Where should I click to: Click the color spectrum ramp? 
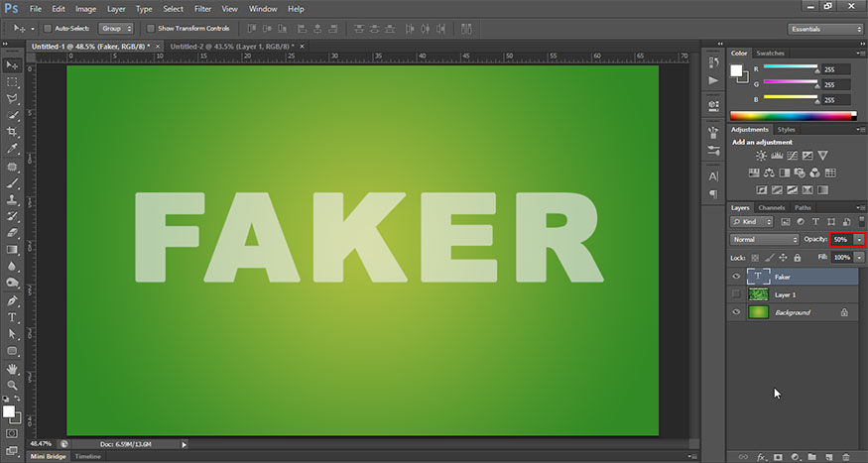[x=793, y=116]
